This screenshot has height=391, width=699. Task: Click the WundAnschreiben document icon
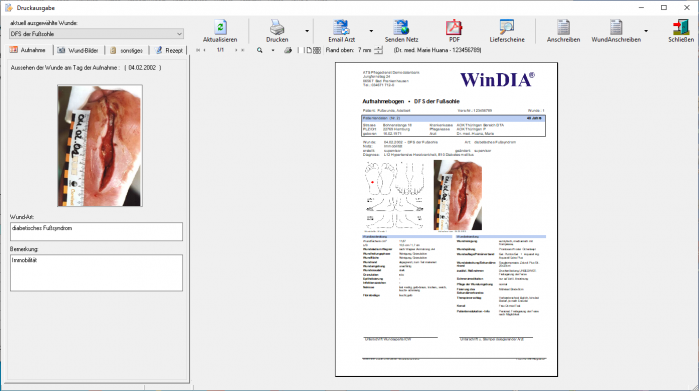pos(616,27)
